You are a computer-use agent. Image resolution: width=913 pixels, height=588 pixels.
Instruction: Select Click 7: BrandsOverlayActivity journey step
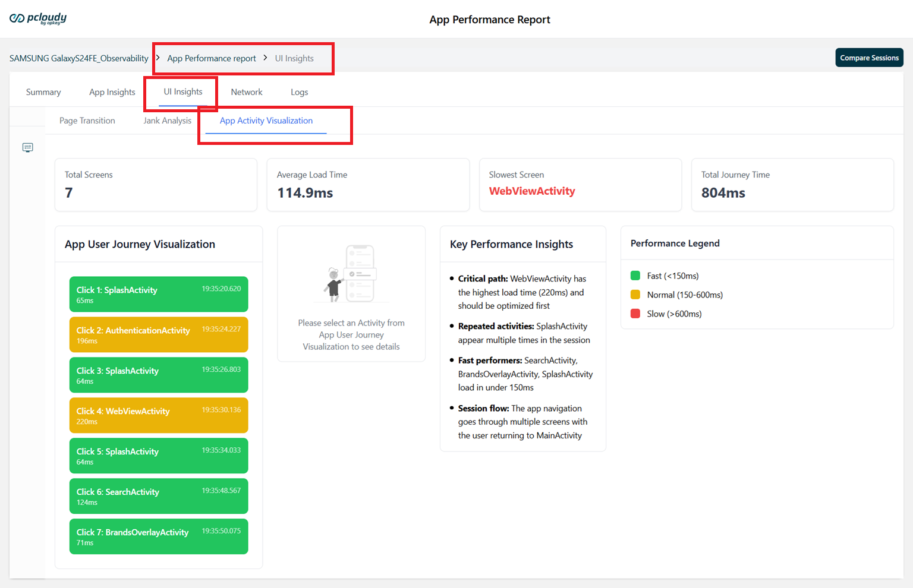159,536
